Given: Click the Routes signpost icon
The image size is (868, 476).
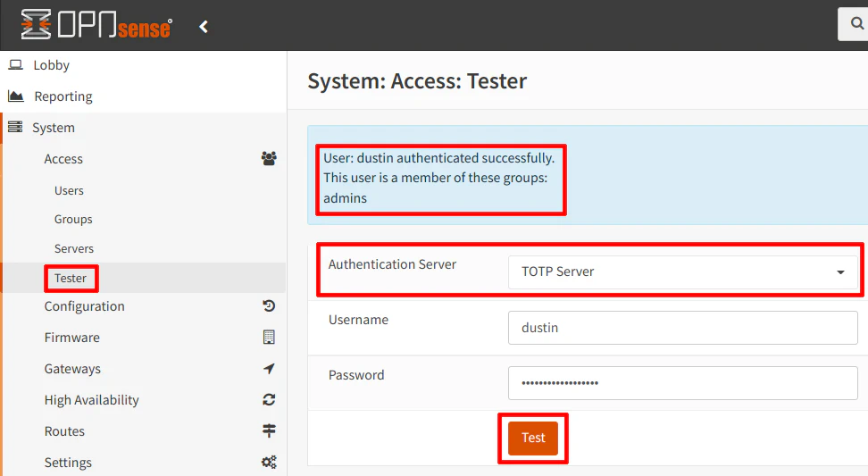Looking at the screenshot, I should point(269,430).
